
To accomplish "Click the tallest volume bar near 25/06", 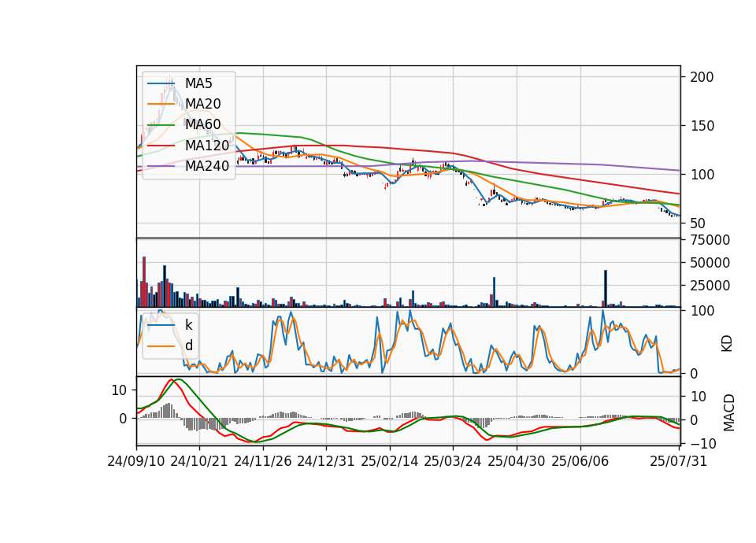I will pos(606,289).
